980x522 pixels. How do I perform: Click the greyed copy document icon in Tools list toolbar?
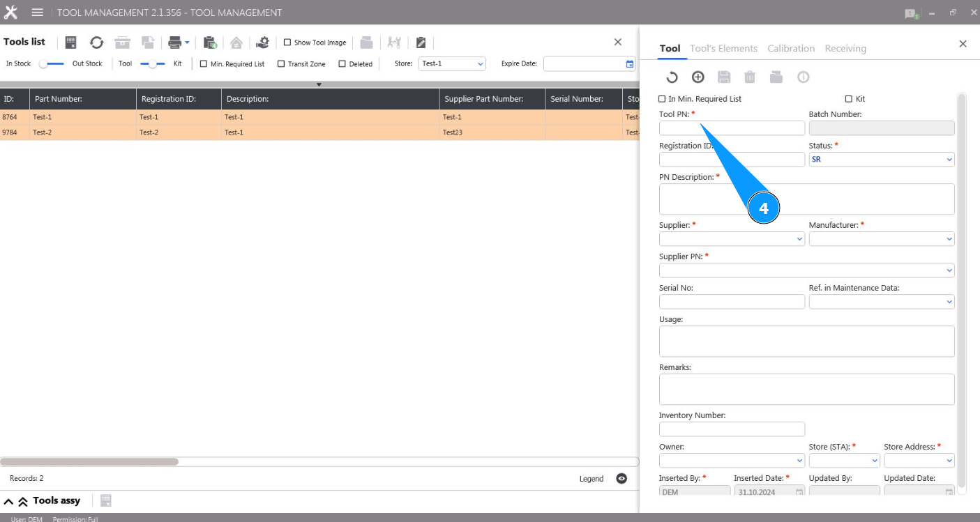click(148, 43)
